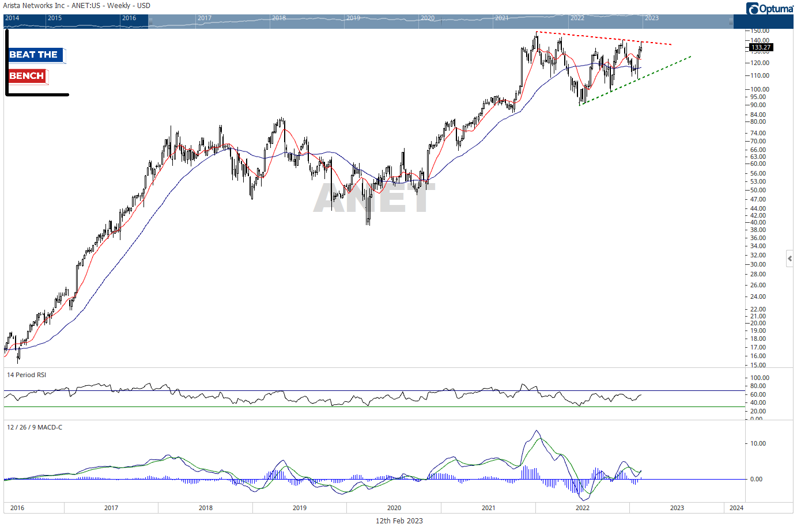The width and height of the screenshot is (797, 532).
Task: Select 2019 in the top navigator bar
Action: pyautogui.click(x=353, y=18)
